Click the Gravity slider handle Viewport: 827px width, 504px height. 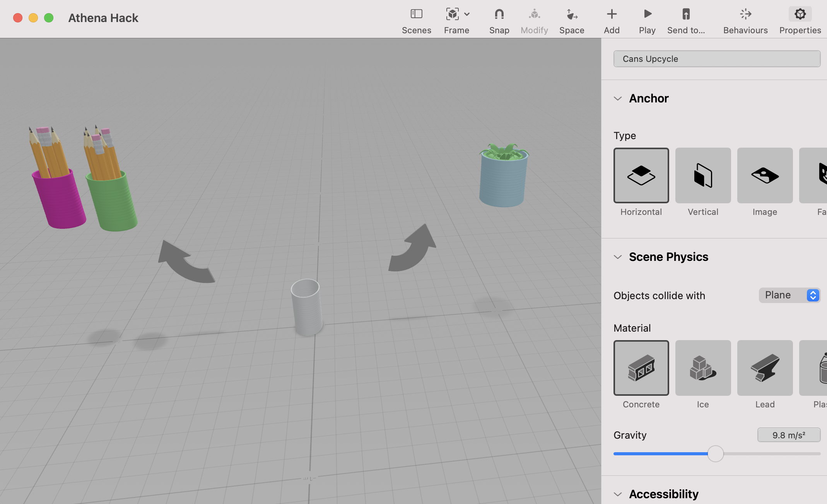tap(715, 454)
